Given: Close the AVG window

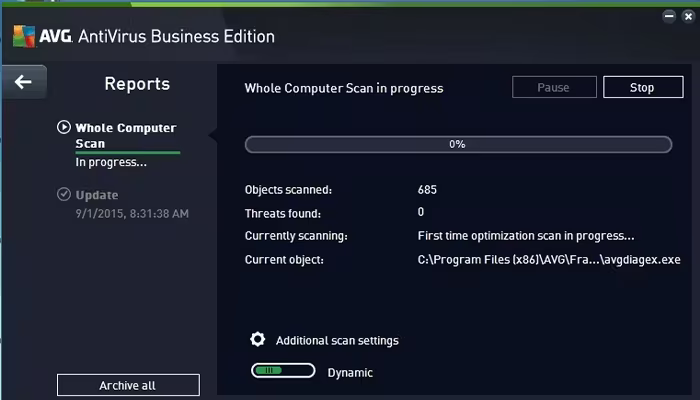Looking at the screenshot, I should [688, 17].
